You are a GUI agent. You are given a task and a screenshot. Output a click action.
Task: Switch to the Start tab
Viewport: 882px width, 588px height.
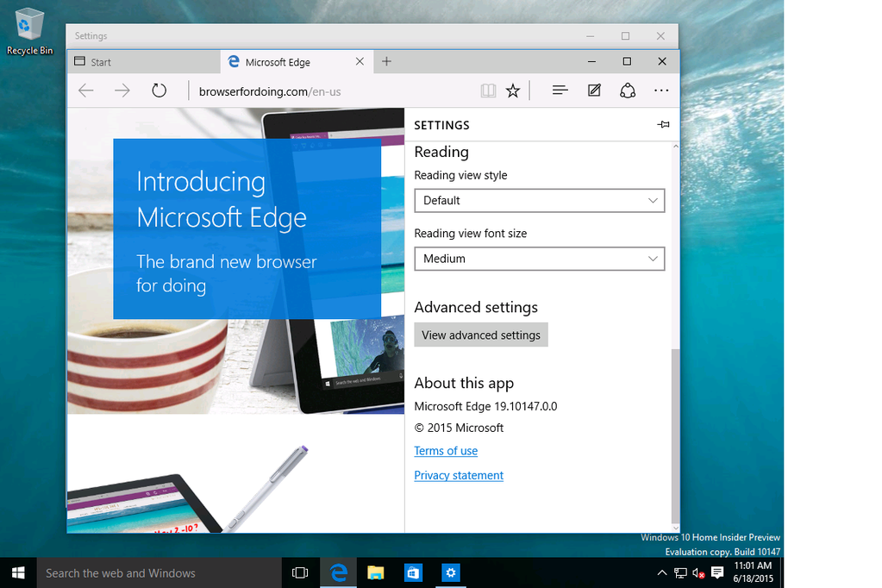tap(144, 62)
